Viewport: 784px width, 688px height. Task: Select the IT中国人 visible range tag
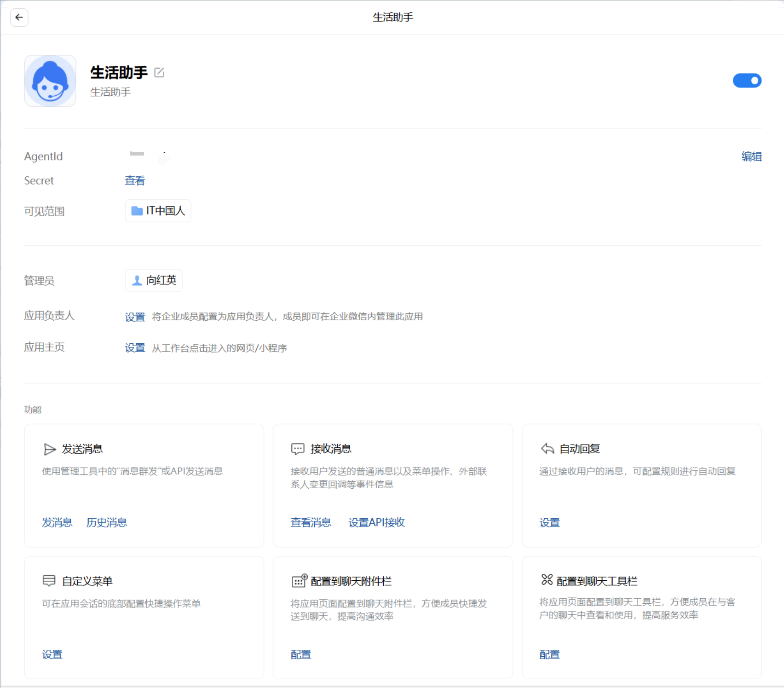click(x=158, y=211)
